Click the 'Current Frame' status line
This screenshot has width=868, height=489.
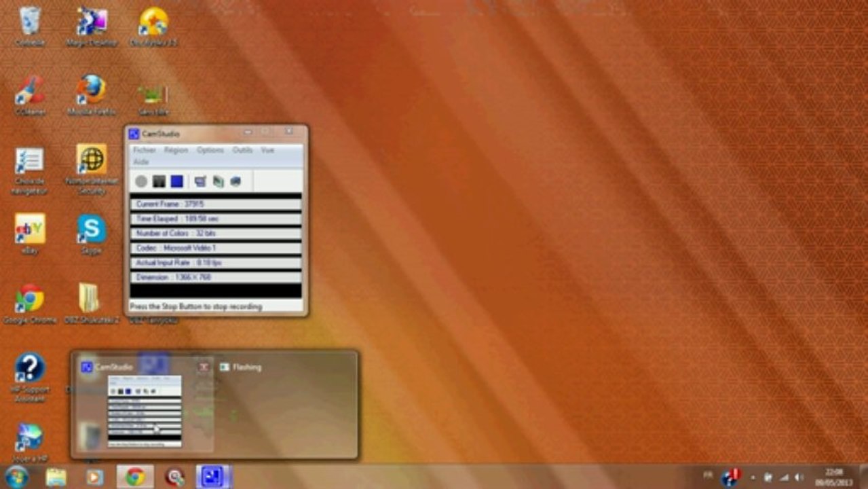point(215,204)
